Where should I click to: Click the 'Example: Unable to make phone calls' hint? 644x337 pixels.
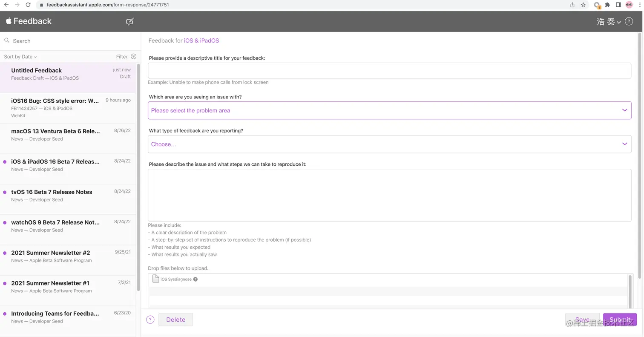pyautogui.click(x=208, y=82)
